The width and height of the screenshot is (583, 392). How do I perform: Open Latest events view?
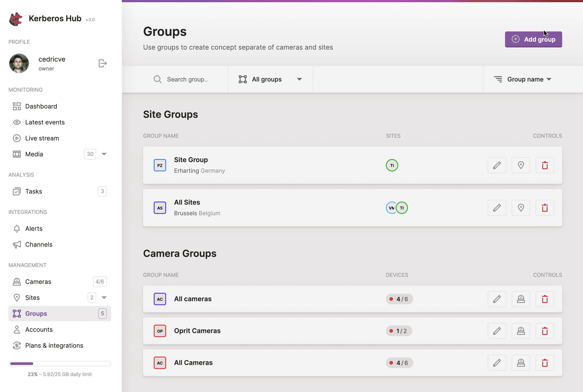coord(45,122)
